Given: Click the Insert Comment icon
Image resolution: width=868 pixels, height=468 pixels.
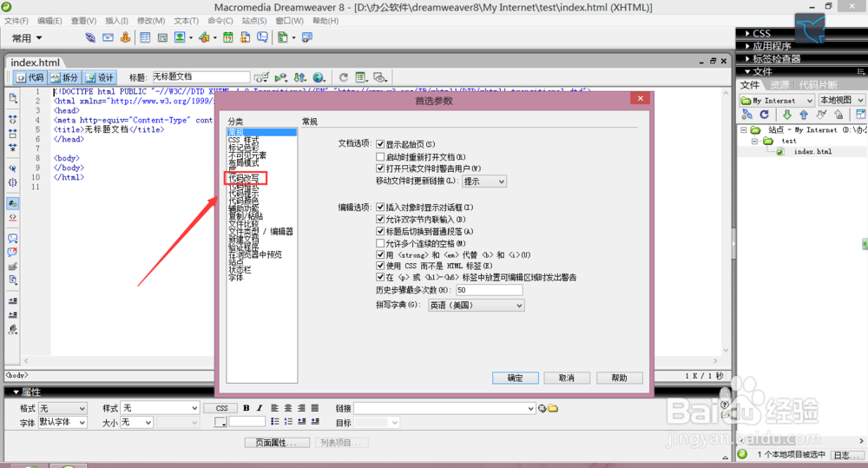Looking at the screenshot, I should pyautogui.click(x=262, y=37).
